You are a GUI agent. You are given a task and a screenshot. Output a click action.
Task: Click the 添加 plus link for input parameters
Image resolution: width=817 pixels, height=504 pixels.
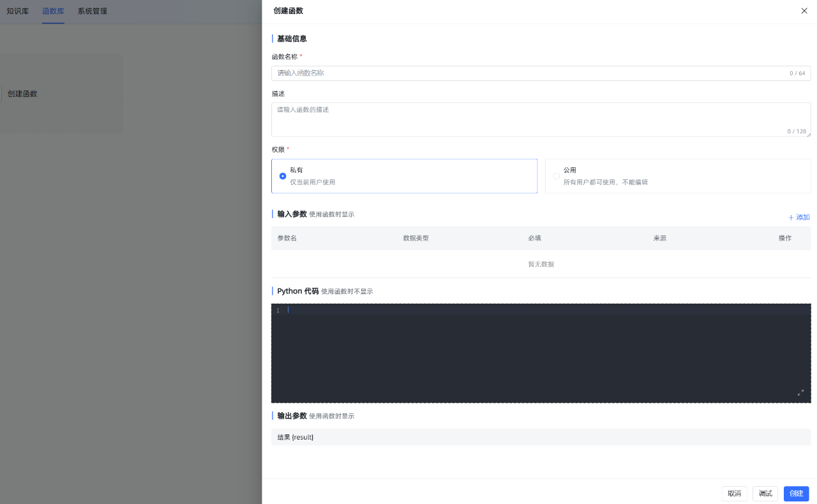(798, 218)
